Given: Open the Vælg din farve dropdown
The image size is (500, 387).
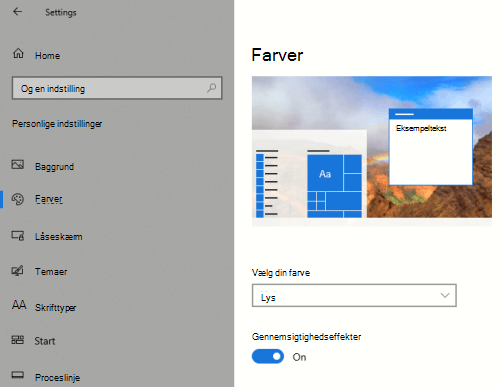Looking at the screenshot, I should (x=354, y=295).
